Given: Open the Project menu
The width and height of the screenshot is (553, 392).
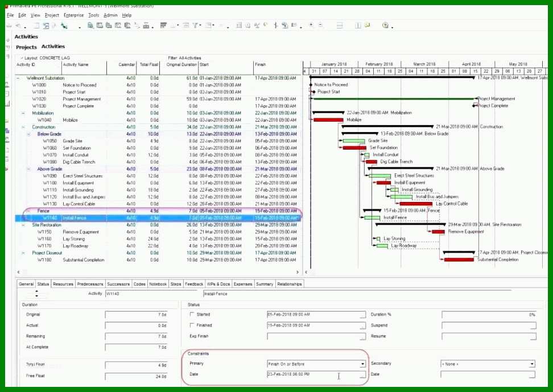Looking at the screenshot, I should coord(52,15).
